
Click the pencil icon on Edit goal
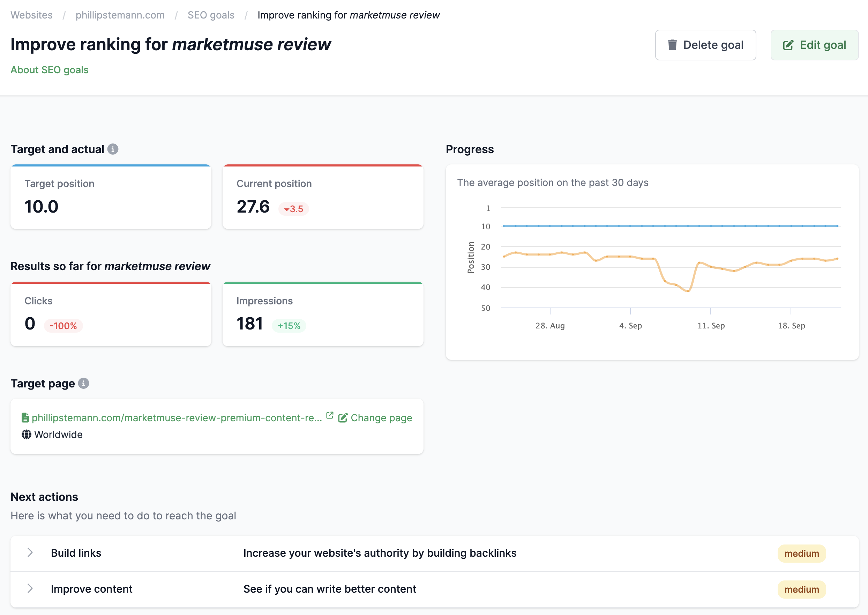coord(788,45)
